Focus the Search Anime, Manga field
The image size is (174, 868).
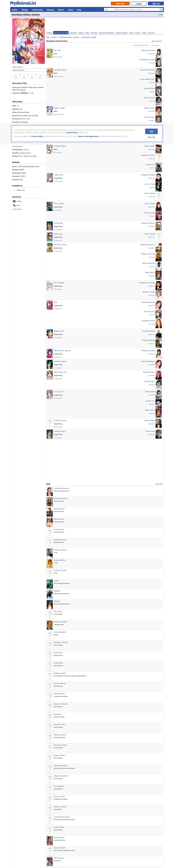click(138, 9)
